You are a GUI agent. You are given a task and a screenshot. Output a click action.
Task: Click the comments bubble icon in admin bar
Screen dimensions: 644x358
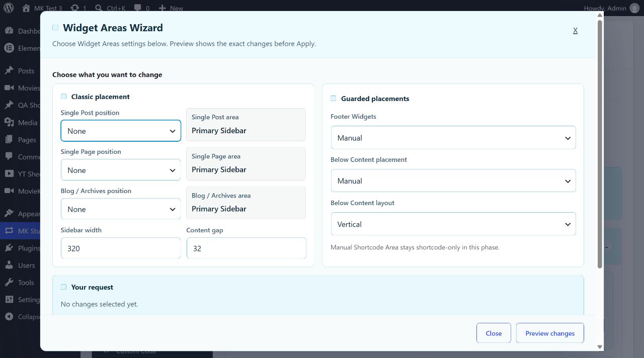point(138,8)
